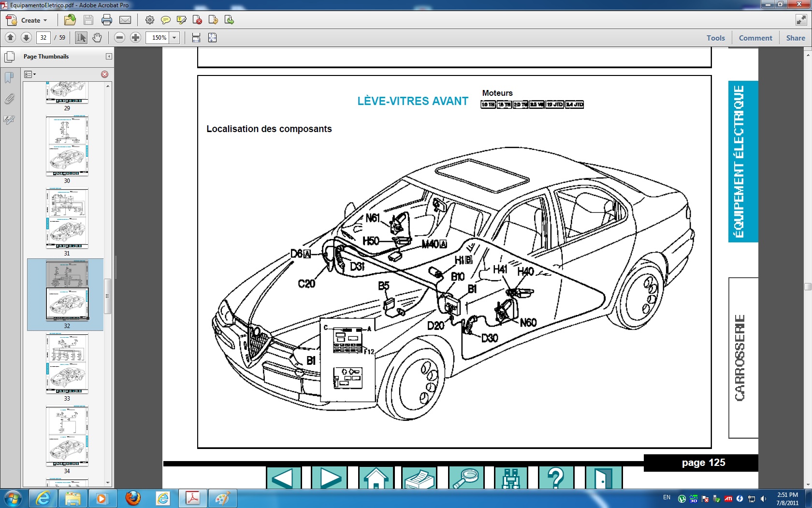This screenshot has height=508, width=812.
Task: Click the Share pane button
Action: point(795,38)
